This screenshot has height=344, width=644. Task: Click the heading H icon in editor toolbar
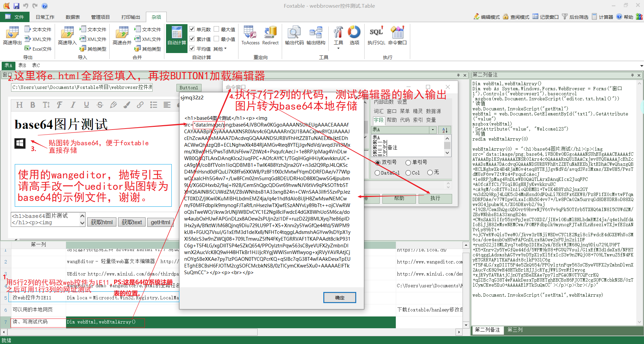[19, 105]
